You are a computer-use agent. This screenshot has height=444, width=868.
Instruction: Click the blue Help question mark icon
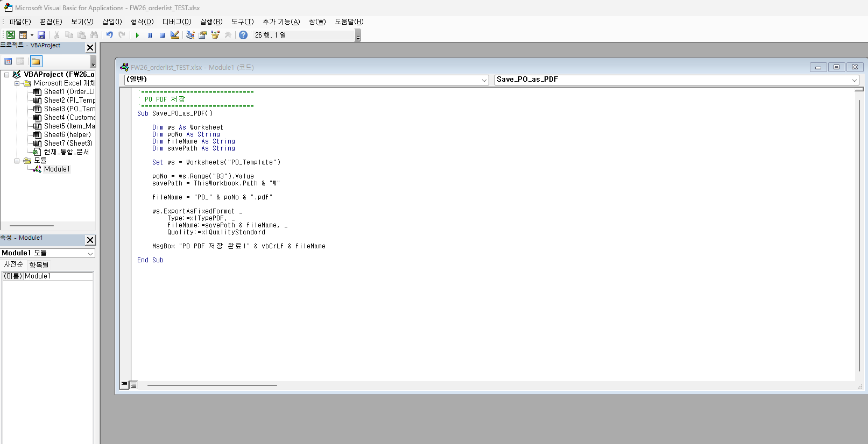tap(243, 35)
